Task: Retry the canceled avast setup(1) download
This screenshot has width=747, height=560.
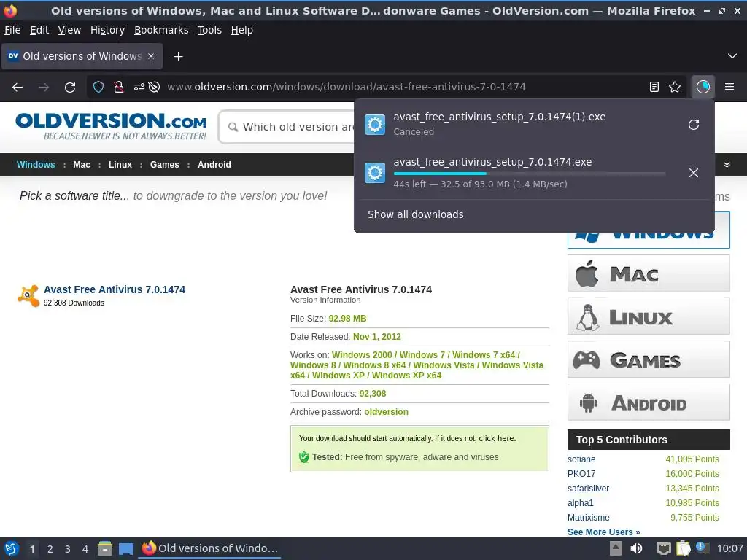Action: (x=694, y=125)
